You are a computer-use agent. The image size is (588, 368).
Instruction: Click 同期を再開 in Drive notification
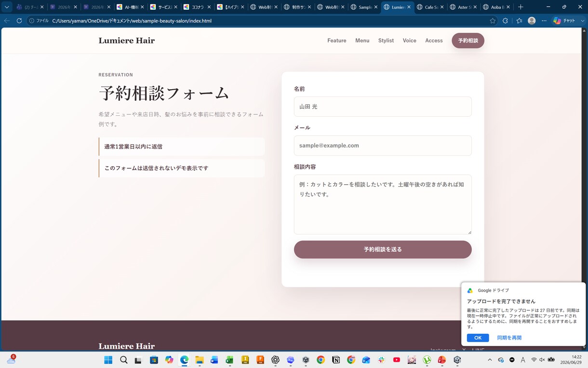(x=509, y=338)
